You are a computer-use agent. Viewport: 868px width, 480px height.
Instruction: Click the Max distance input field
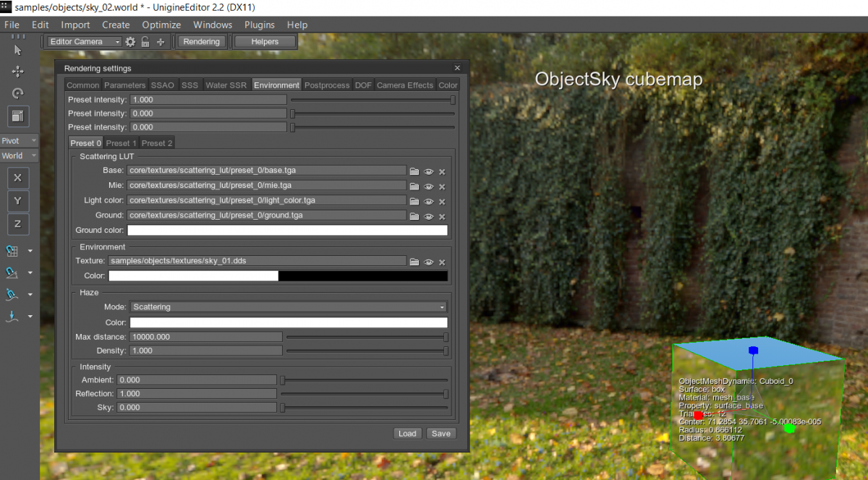[x=206, y=337]
